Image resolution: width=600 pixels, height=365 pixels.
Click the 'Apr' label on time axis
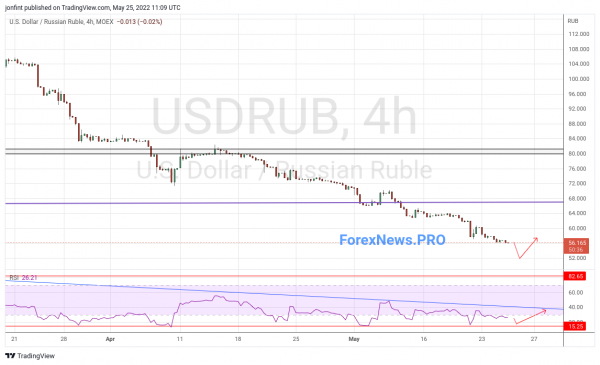click(x=110, y=339)
